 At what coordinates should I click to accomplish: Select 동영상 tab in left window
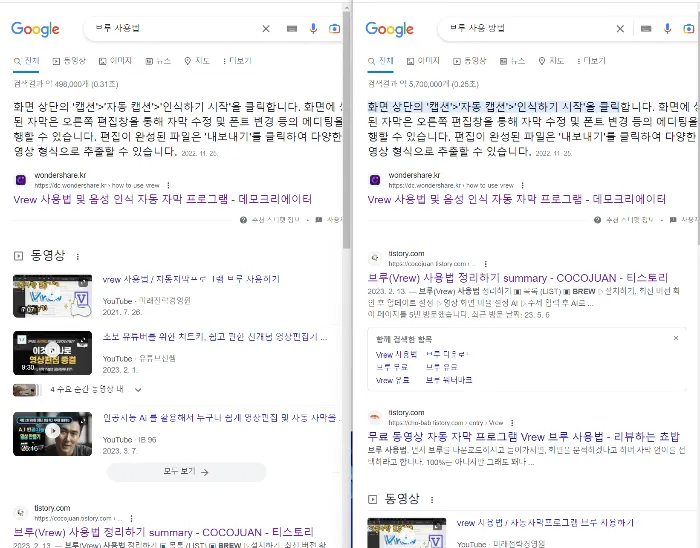coord(69,61)
